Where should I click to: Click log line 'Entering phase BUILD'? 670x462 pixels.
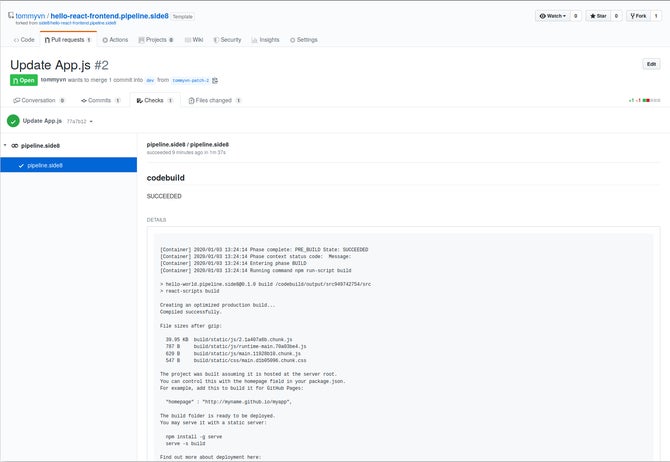(x=233, y=263)
